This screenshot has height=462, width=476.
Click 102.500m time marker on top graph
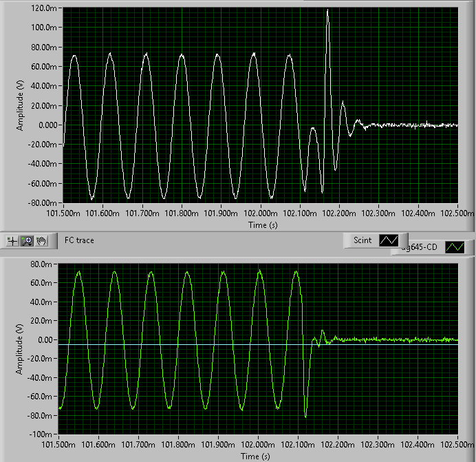pyautogui.click(x=457, y=213)
